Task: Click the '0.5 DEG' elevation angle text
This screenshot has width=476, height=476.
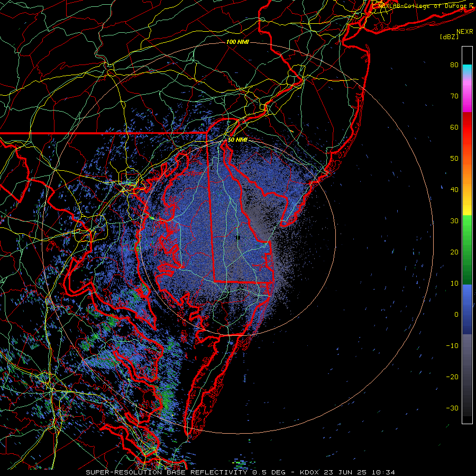Action: click(x=270, y=472)
